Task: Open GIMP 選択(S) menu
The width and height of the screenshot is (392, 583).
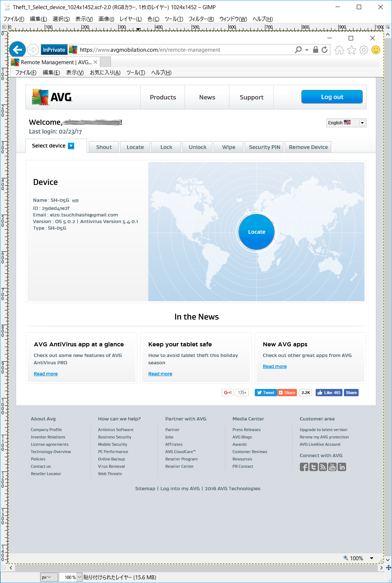Action: [61, 19]
